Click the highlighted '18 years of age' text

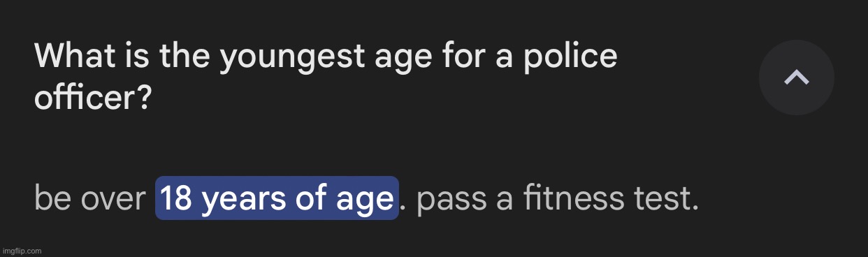(x=277, y=198)
